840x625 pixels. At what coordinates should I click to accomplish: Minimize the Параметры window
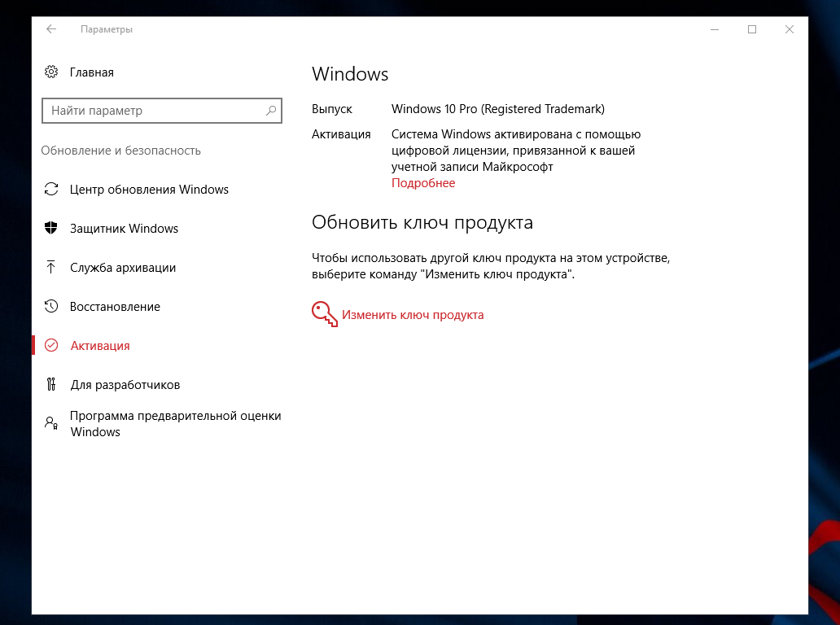coord(715,29)
